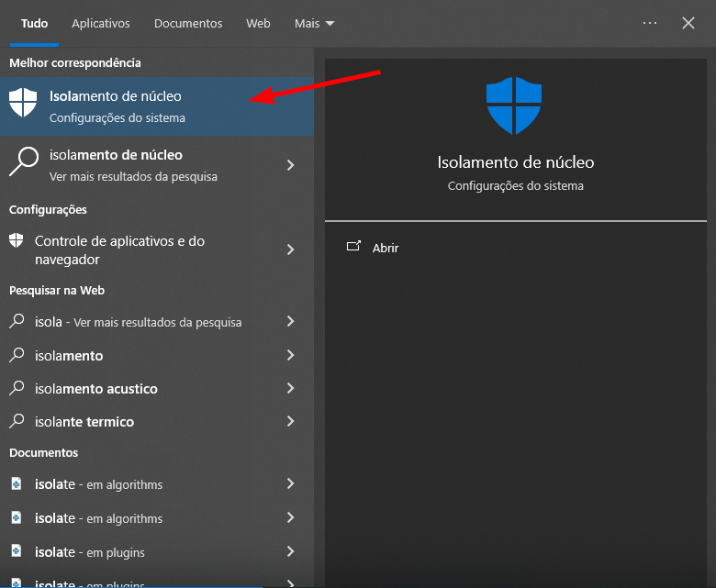Click Abrir to open the setting
Viewport: 716px width, 588px height.
tap(386, 249)
